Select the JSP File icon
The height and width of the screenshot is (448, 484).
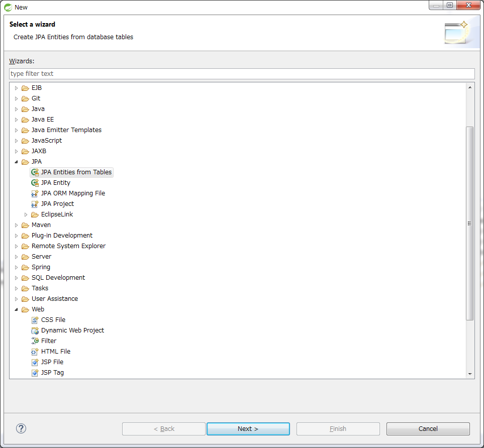click(x=35, y=362)
